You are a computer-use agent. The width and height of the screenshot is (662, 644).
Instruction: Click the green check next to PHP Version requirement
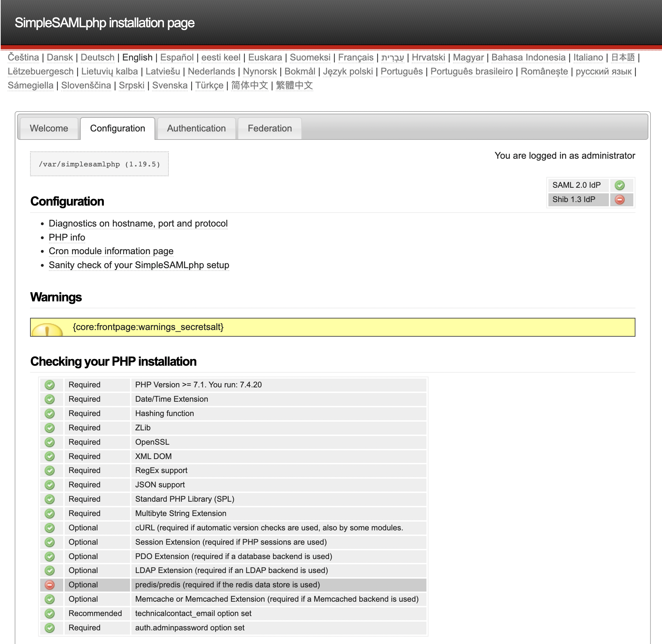pyautogui.click(x=50, y=385)
